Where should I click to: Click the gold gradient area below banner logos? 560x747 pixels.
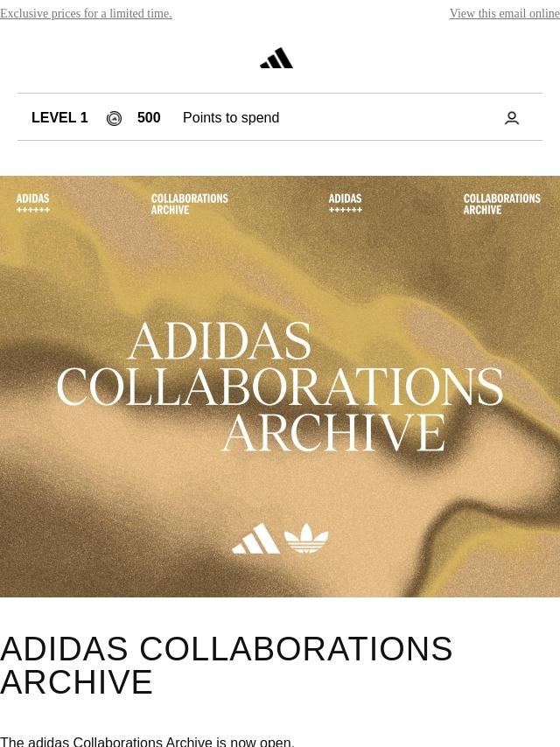[x=280, y=576]
